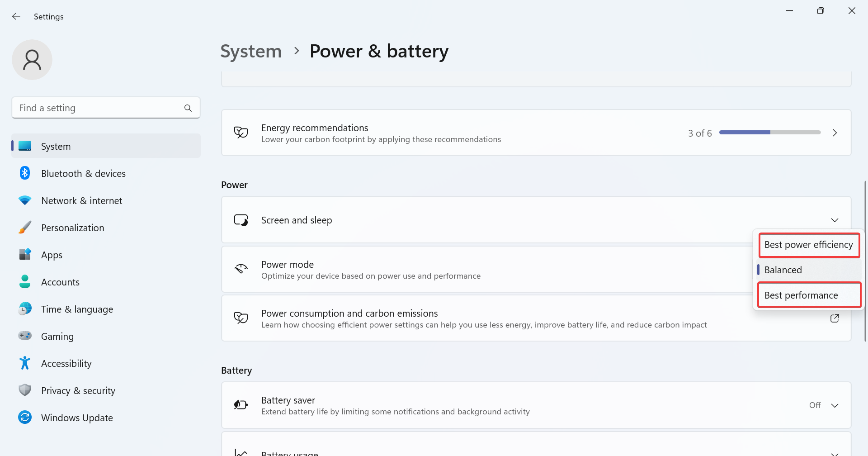This screenshot has height=456, width=868.
Task: Open Time & language settings
Action: [x=106, y=309]
